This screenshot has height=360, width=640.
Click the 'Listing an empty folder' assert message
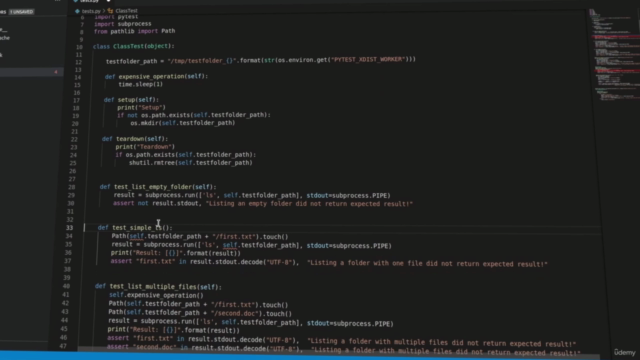coord(309,204)
